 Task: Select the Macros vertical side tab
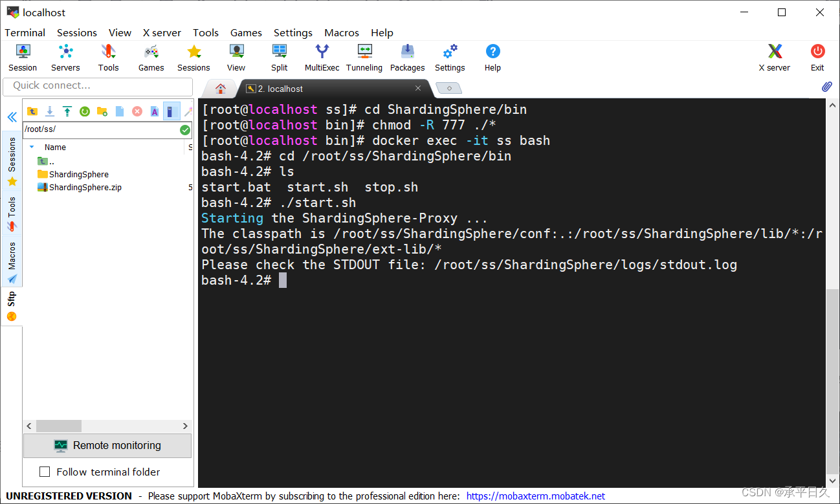[x=12, y=263]
